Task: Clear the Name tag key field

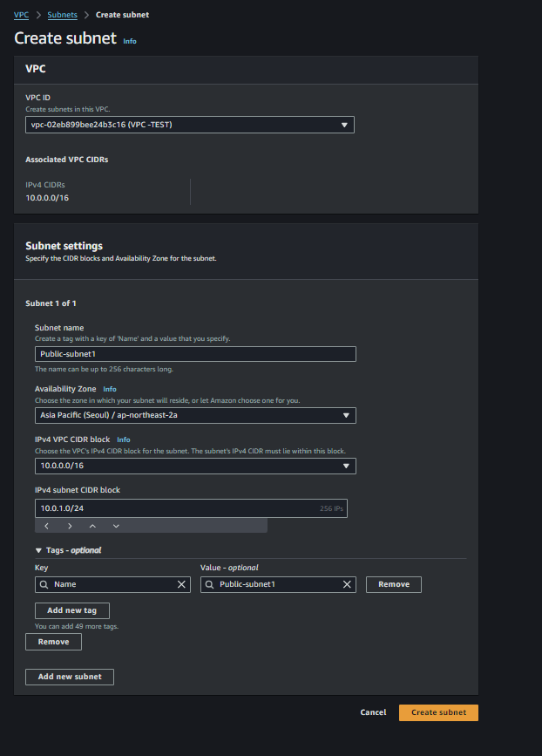Action: (x=181, y=584)
